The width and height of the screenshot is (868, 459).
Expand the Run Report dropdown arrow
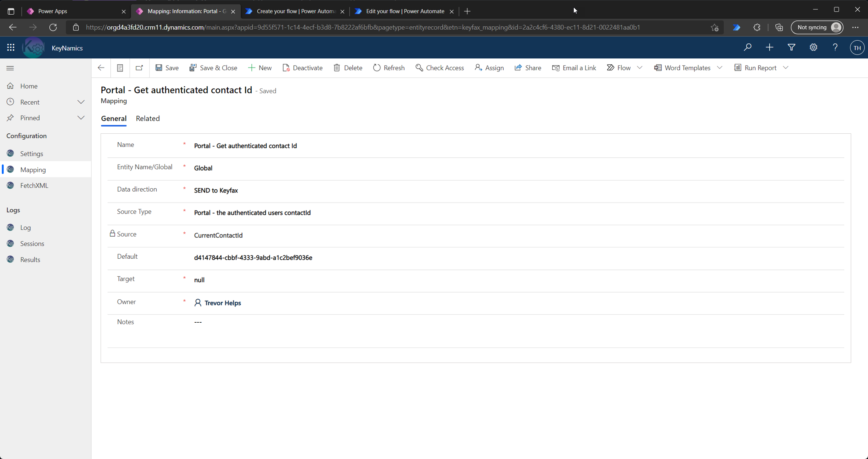point(785,68)
